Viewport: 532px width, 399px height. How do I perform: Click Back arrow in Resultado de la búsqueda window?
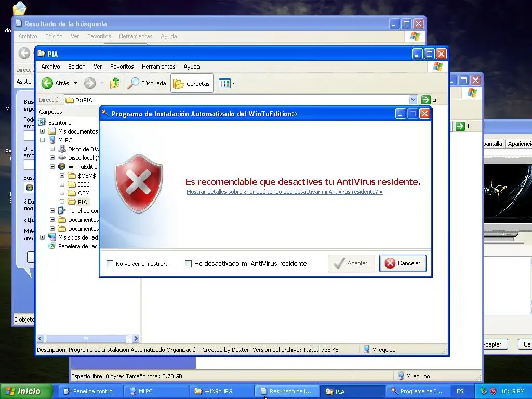click(24, 53)
